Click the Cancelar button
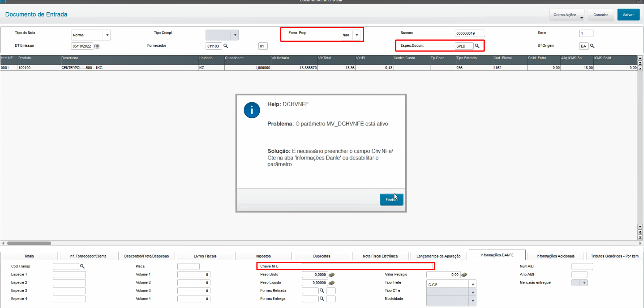This screenshot has width=644, height=308. (x=601, y=15)
